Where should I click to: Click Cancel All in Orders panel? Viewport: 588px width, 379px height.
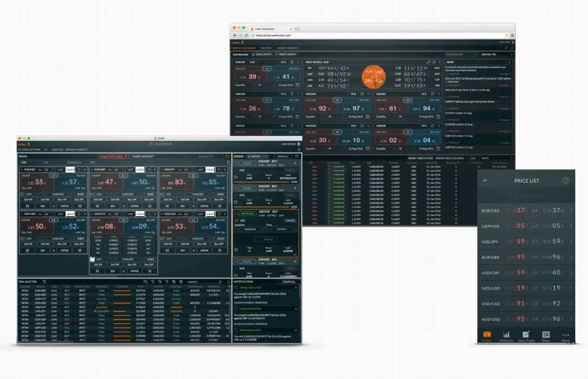point(283,156)
